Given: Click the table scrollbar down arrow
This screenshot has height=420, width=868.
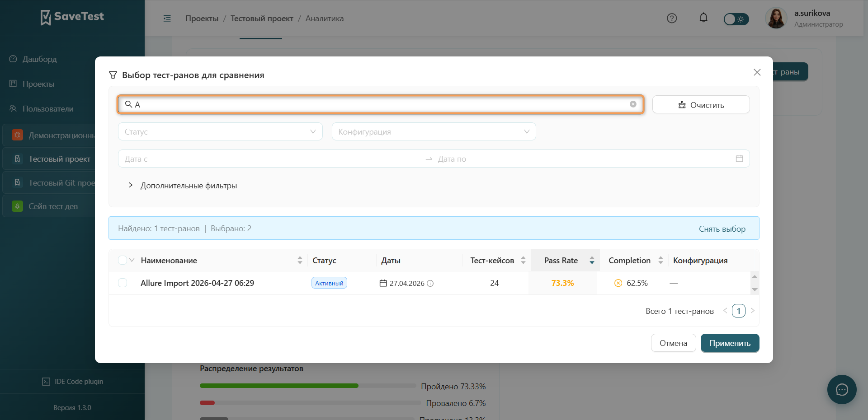Looking at the screenshot, I should pos(755,289).
